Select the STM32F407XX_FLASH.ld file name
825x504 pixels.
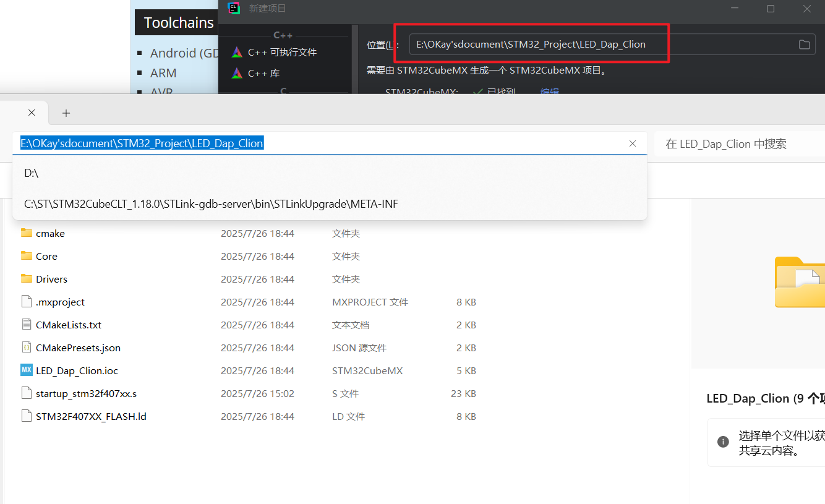click(91, 416)
